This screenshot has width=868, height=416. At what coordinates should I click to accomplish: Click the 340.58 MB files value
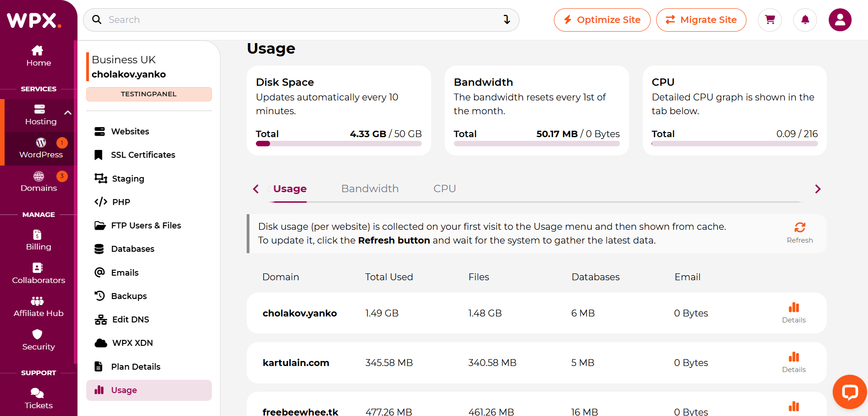[x=492, y=363]
